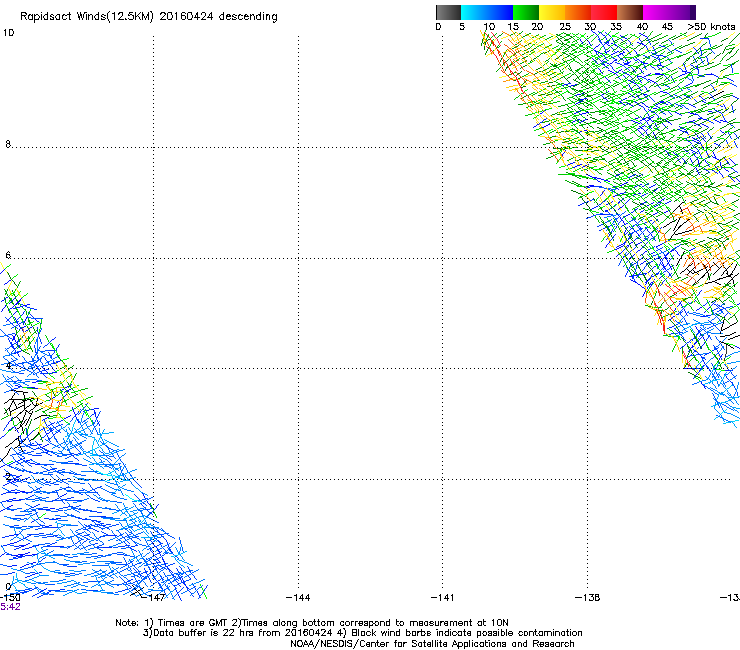Click the longitude -147 axis label
The height and width of the screenshot is (650, 740).
tap(153, 598)
